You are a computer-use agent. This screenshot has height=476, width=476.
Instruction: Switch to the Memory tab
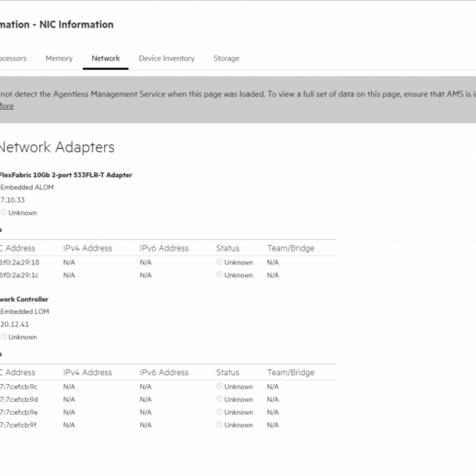59,59
